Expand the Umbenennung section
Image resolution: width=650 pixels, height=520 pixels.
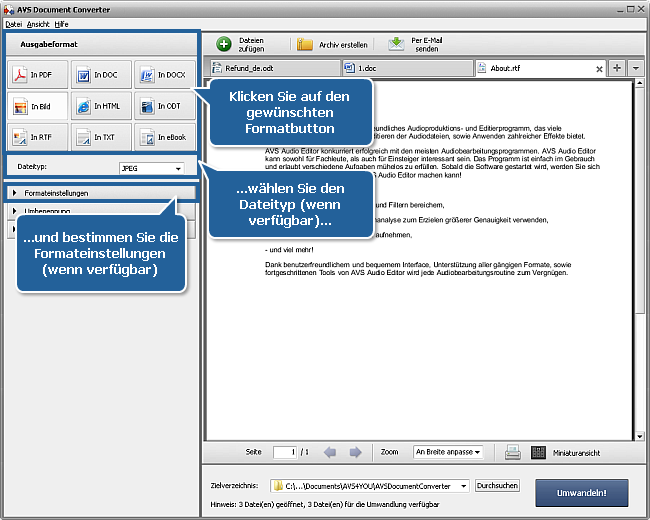[102, 211]
